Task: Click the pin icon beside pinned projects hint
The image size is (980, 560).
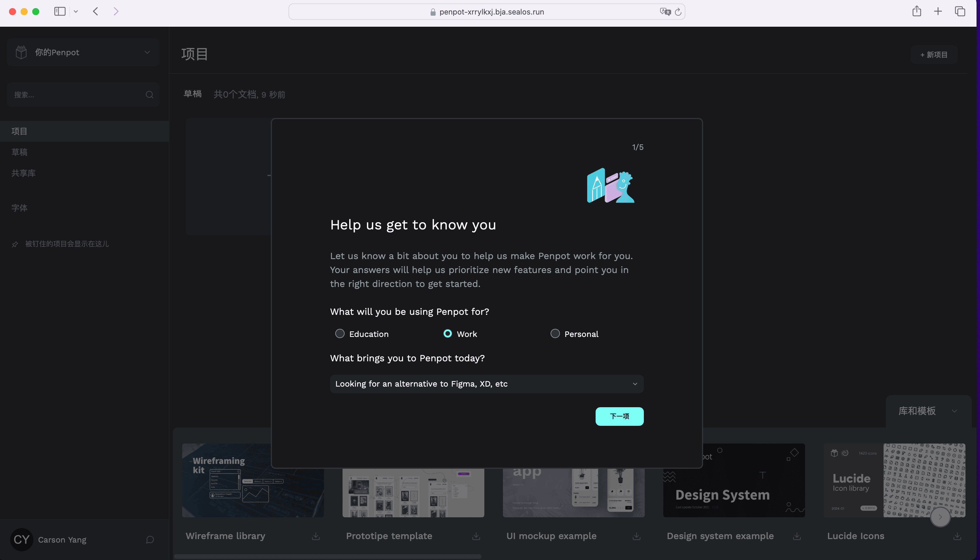Action: [15, 244]
